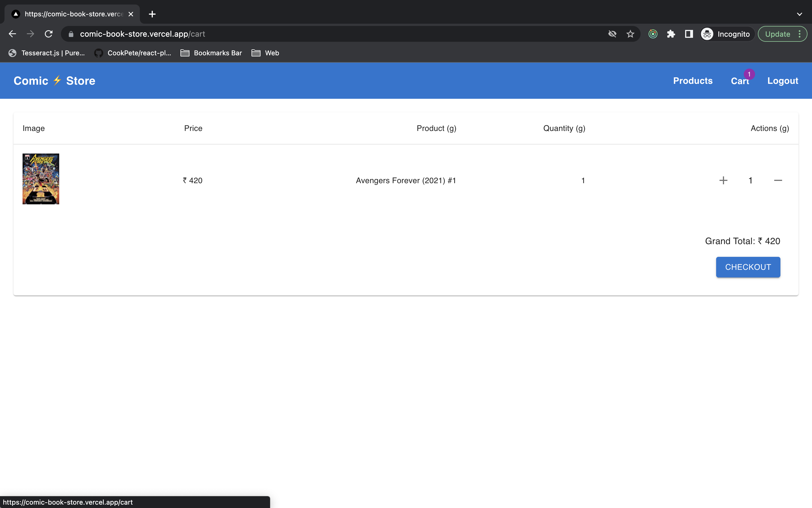Open the Avengers Forever cover thumbnail
Image resolution: width=812 pixels, height=508 pixels.
pos(41,179)
